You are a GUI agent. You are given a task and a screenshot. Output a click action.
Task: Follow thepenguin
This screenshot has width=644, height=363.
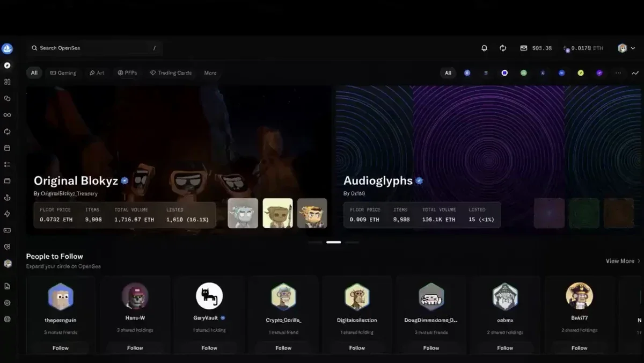pos(61,348)
